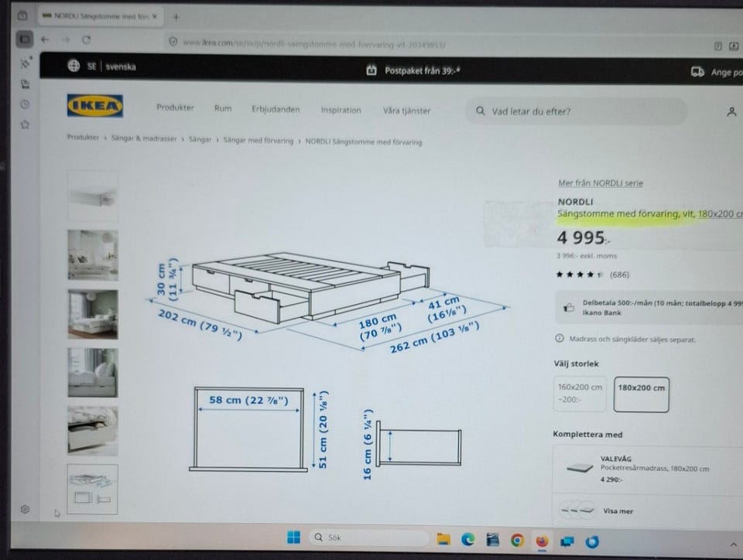Open sidebar bookmarks star icon

pyautogui.click(x=25, y=125)
